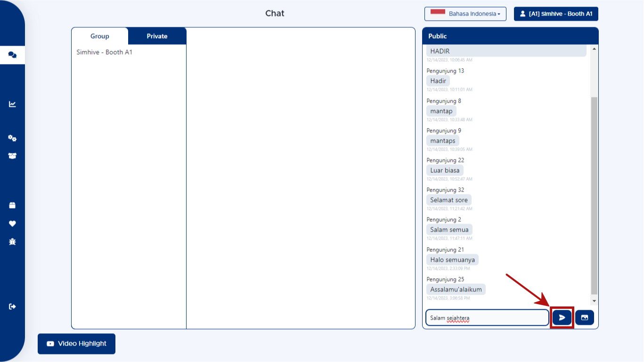Click the message input field
Screen dimensions: 644x362
pyautogui.click(x=487, y=318)
